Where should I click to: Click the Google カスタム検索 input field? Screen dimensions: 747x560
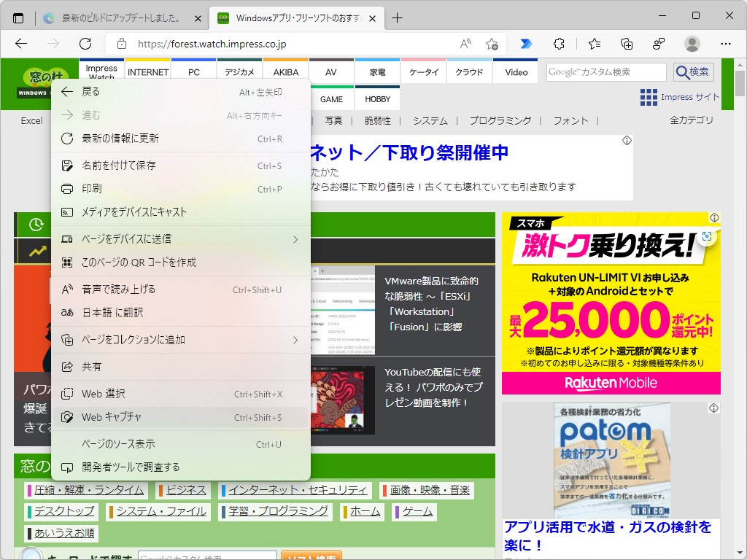(607, 71)
